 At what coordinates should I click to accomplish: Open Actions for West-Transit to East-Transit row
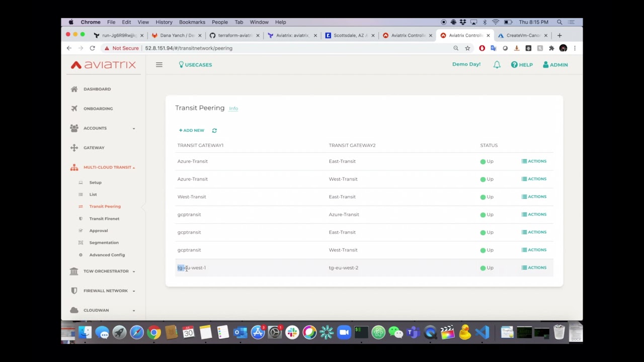(534, 197)
